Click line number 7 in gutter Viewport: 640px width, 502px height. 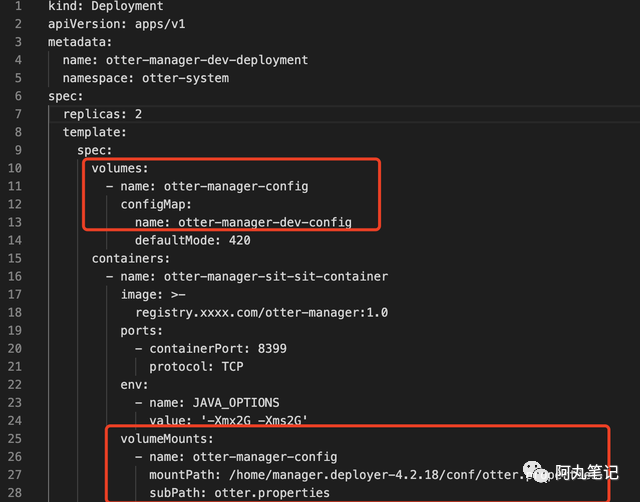tap(18, 114)
